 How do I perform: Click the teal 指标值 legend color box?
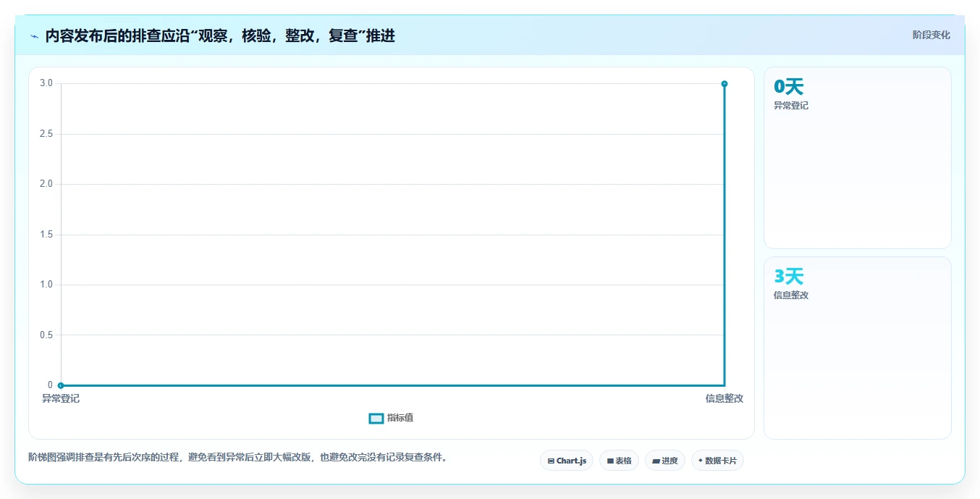tap(376, 419)
